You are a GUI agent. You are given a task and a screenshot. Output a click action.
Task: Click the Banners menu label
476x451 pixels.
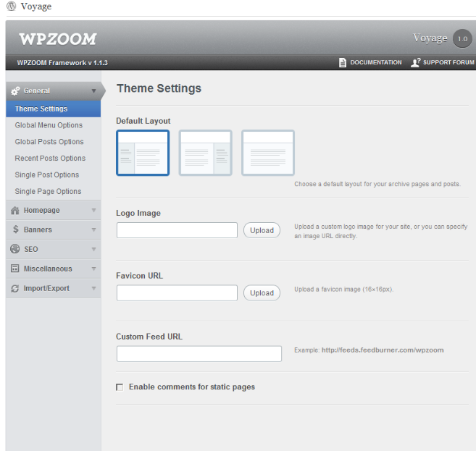38,230
